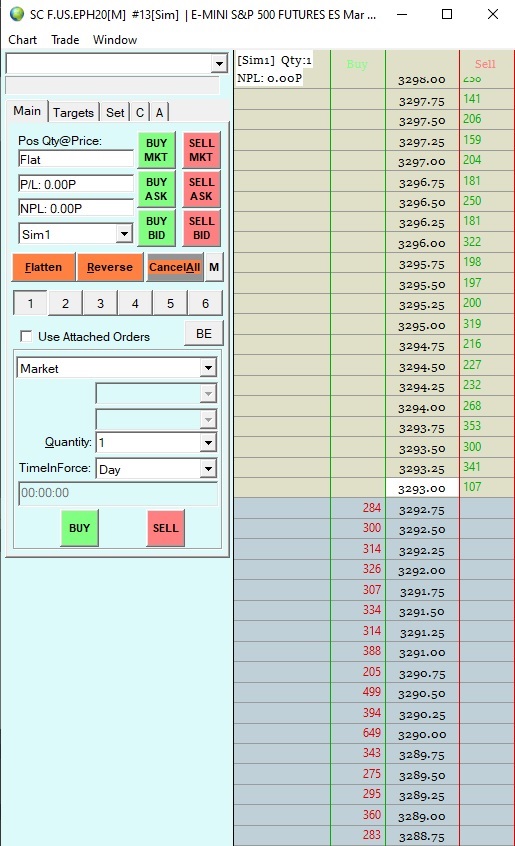
Task: Select quantity preset 3
Action: 100,303
